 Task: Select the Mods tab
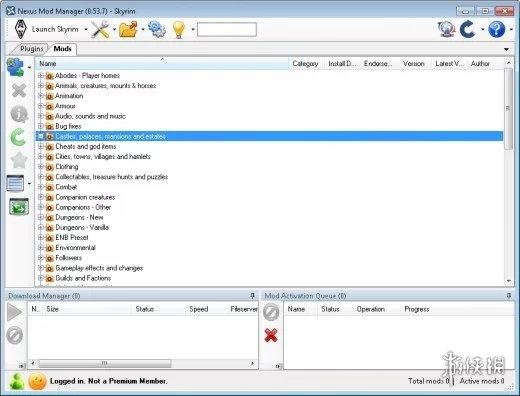point(63,49)
